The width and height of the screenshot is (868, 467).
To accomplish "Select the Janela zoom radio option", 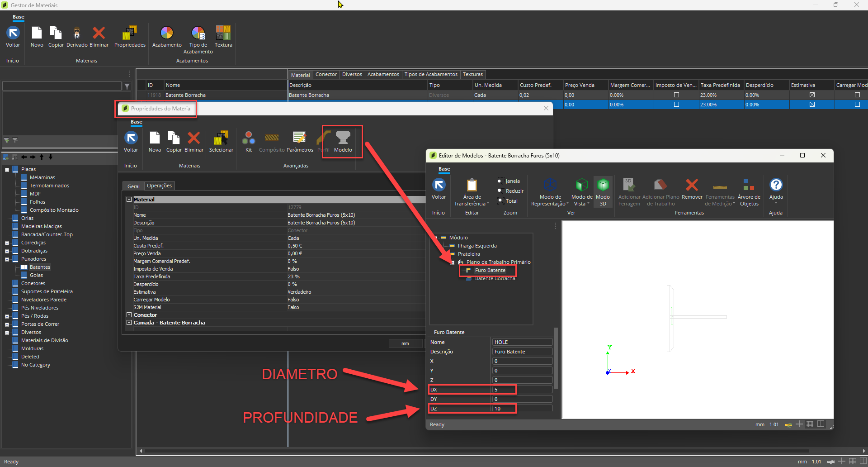I will (500, 181).
